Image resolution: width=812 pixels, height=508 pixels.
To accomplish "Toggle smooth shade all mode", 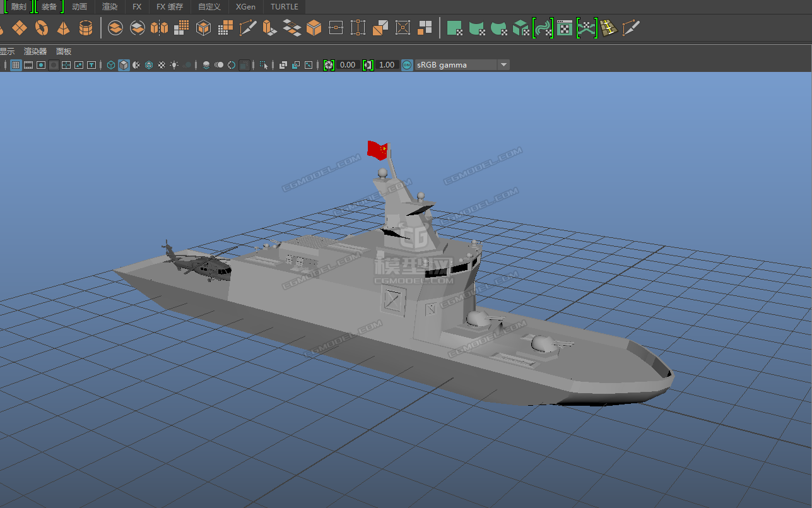I will coord(124,65).
